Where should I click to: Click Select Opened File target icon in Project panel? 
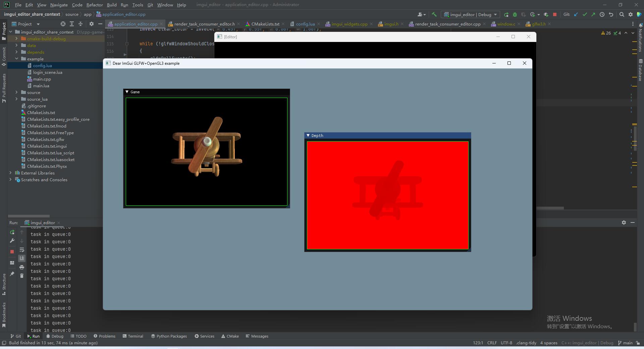[63, 24]
